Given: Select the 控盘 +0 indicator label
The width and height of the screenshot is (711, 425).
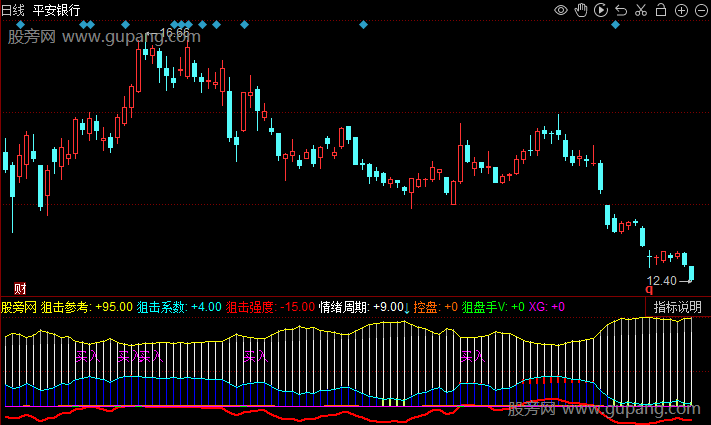Looking at the screenshot, I should [x=435, y=307].
